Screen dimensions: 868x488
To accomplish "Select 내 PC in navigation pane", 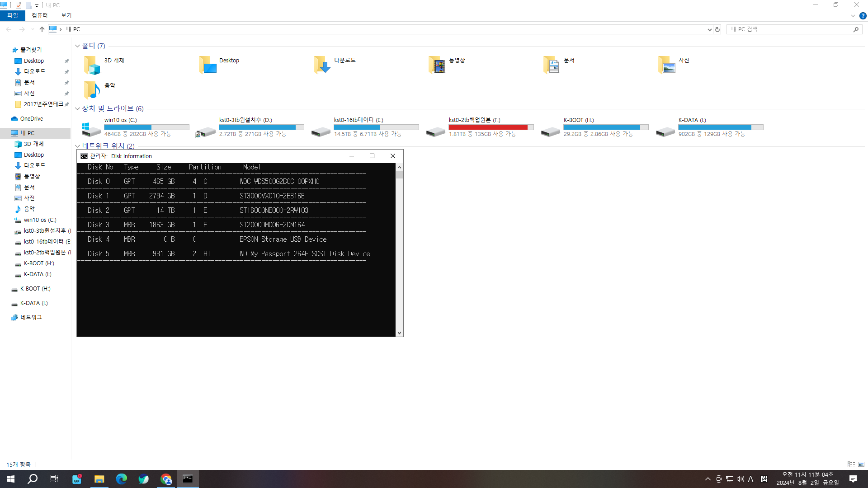I will (35, 133).
